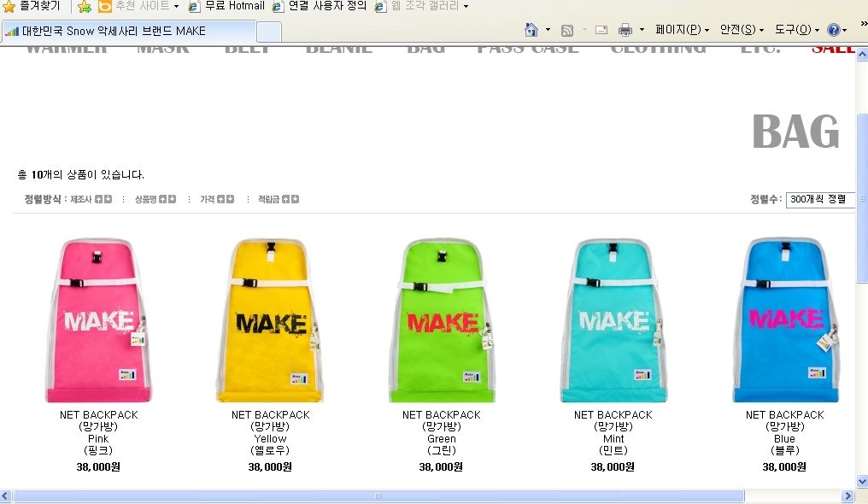Click the 38,000원 price under Pink backpack
The width and height of the screenshot is (868, 504).
[x=98, y=467]
